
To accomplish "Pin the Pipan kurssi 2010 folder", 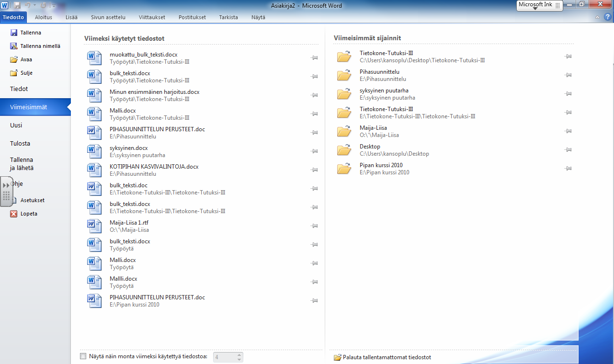I will coord(568,169).
